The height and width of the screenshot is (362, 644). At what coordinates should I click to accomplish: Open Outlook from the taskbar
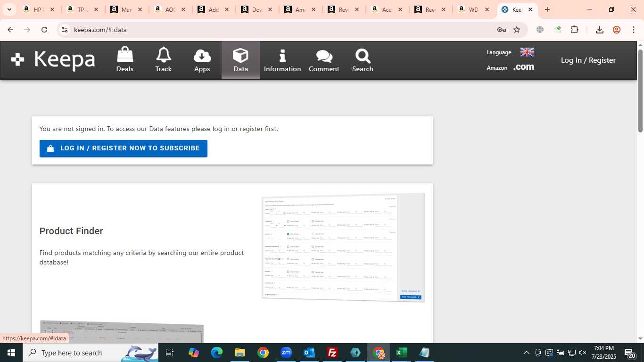(x=309, y=353)
